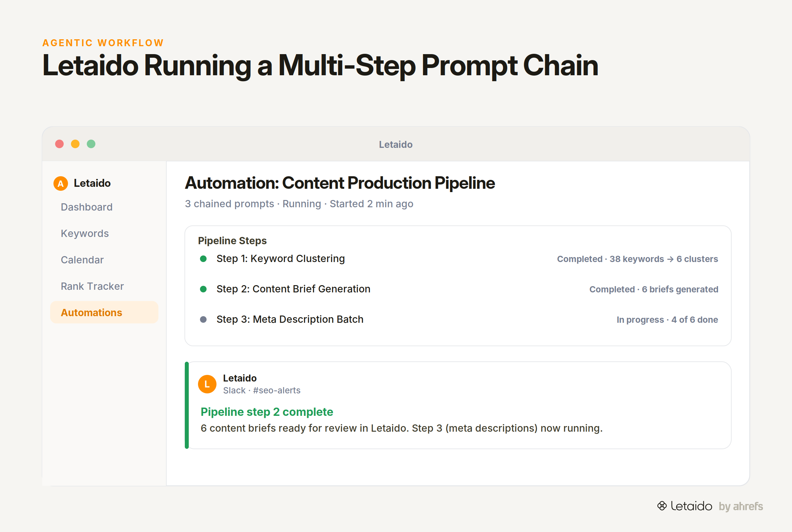Click green status dot for Step 1
The width and height of the screenshot is (792, 532).
203,259
